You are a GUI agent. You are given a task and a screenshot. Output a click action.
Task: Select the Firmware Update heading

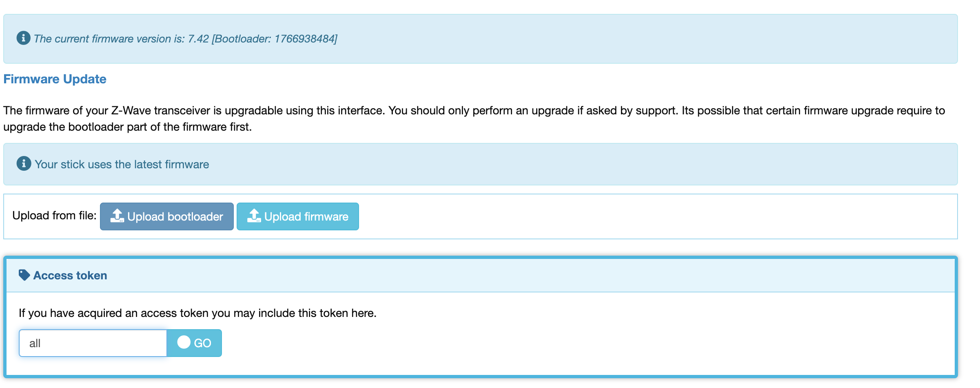(55, 79)
